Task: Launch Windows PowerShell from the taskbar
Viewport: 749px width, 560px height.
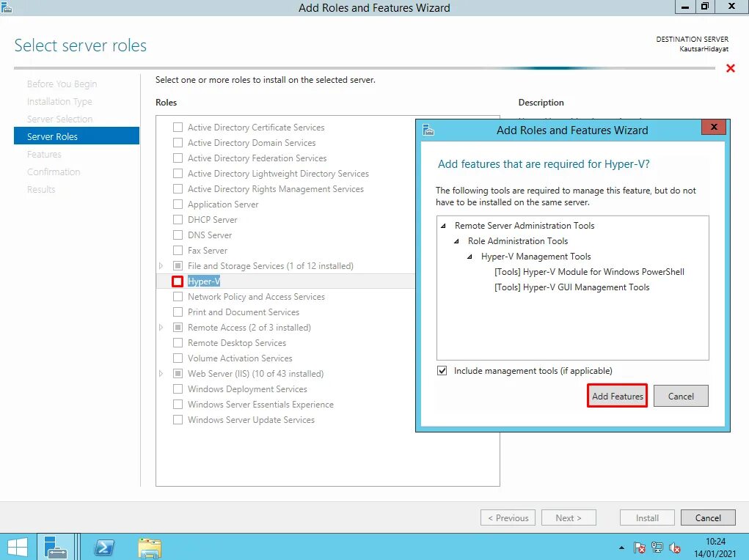Action: pos(104,548)
